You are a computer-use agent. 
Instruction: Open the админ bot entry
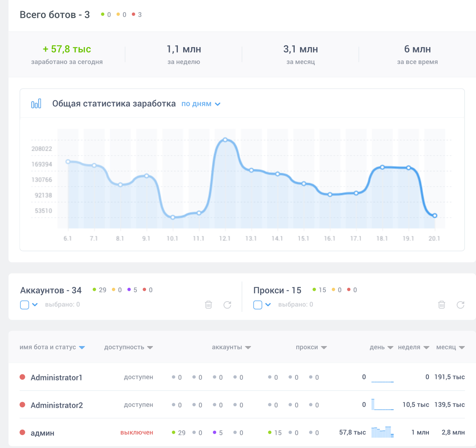pyautogui.click(x=43, y=433)
